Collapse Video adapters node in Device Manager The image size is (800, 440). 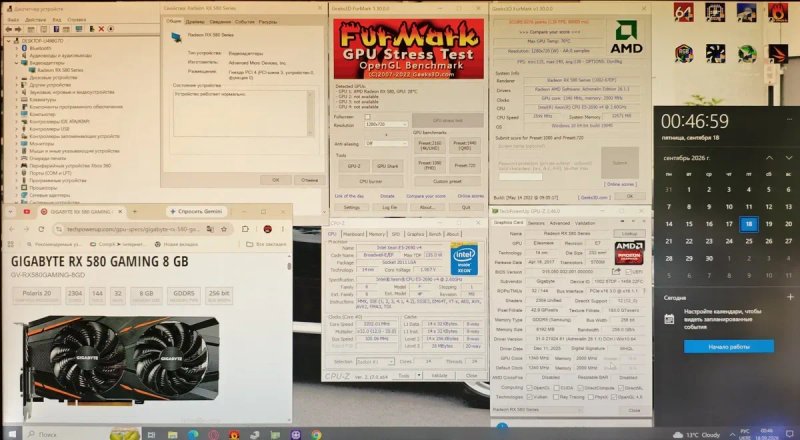pos(17,63)
